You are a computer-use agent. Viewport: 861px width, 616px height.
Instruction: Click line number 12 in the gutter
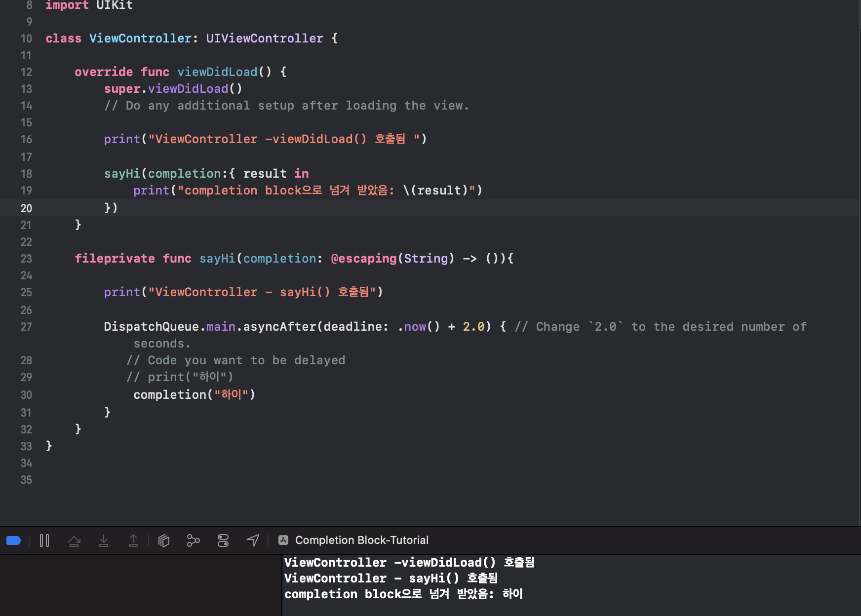pos(26,72)
